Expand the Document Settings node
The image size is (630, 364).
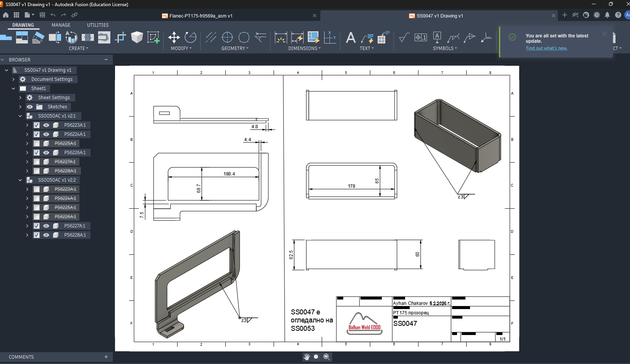point(13,79)
